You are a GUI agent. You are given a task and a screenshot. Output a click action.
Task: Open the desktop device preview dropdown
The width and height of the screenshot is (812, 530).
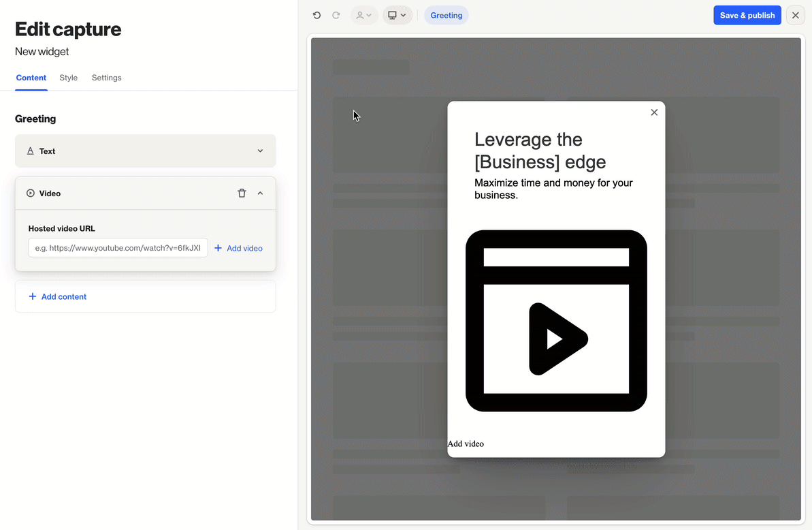click(x=397, y=16)
